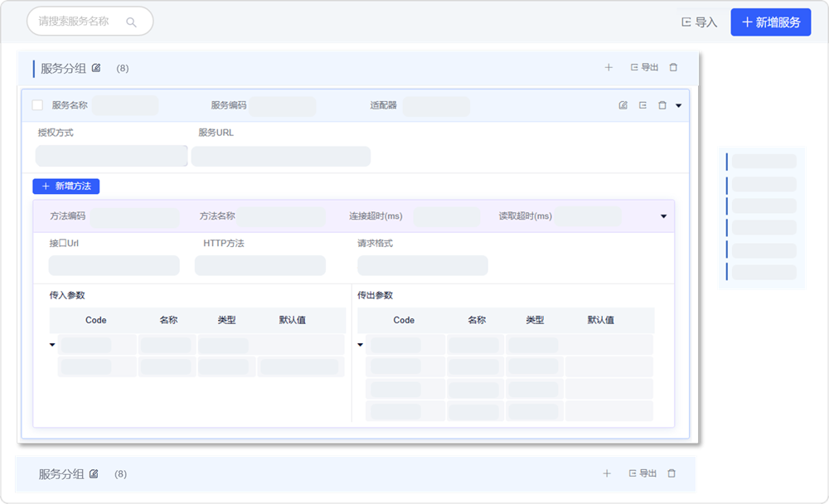Click the 新增服务 button
Viewport: 829px width, 504px height.
point(771,22)
